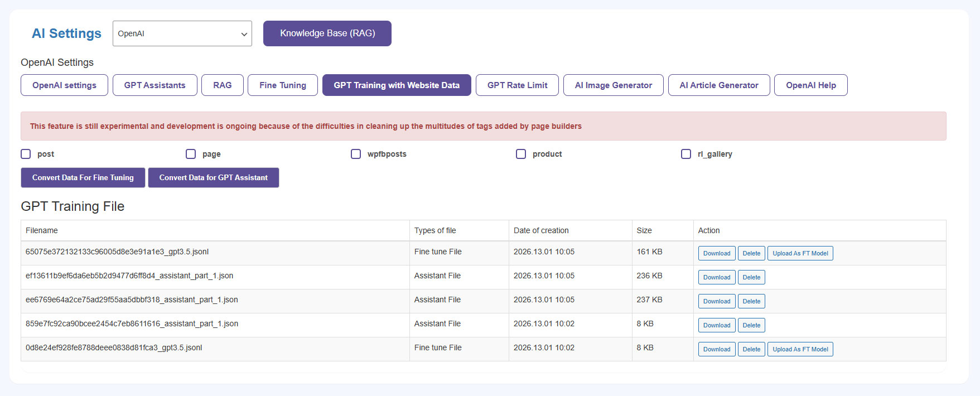Open the OpenAI Help tab
This screenshot has width=980, height=396.
point(810,85)
